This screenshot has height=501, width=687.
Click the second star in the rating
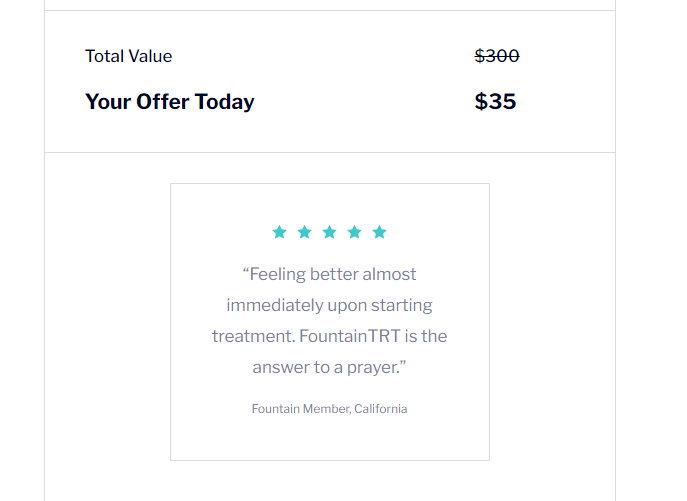[304, 232]
